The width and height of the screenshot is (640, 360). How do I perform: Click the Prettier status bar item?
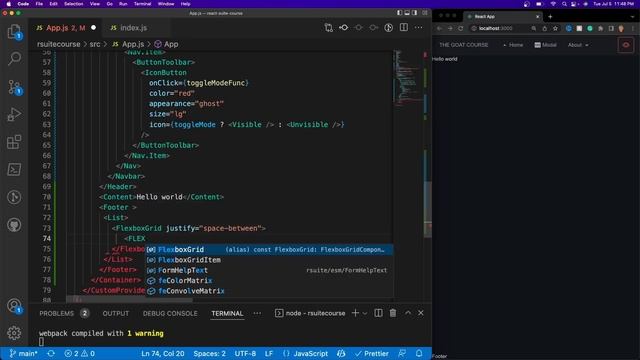[x=371, y=353]
